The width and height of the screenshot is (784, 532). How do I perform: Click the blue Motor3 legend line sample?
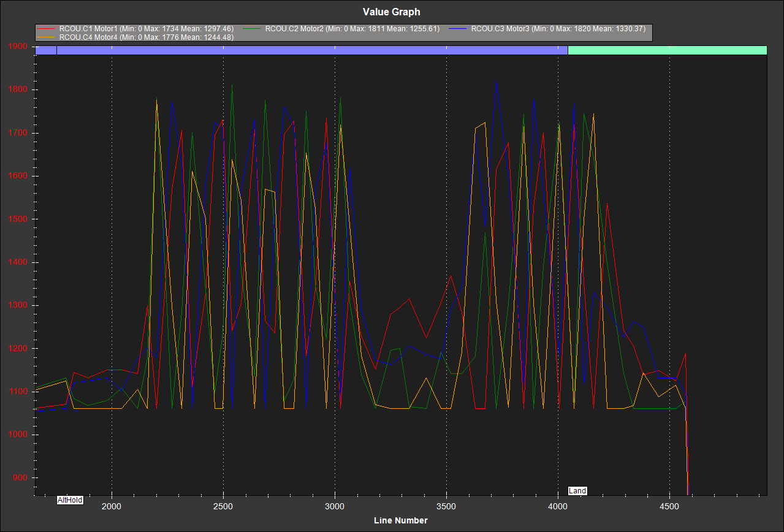click(x=459, y=29)
